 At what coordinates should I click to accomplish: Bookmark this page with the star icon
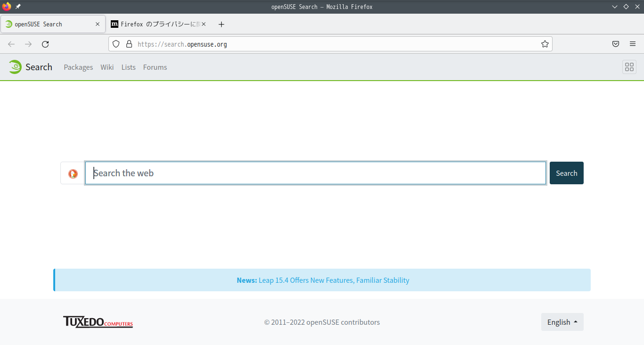tap(545, 44)
